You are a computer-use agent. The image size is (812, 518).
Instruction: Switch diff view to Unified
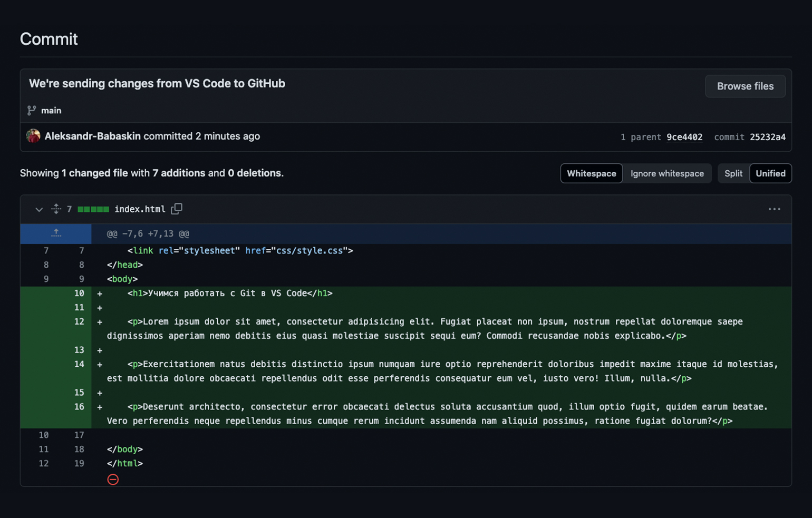[770, 173]
